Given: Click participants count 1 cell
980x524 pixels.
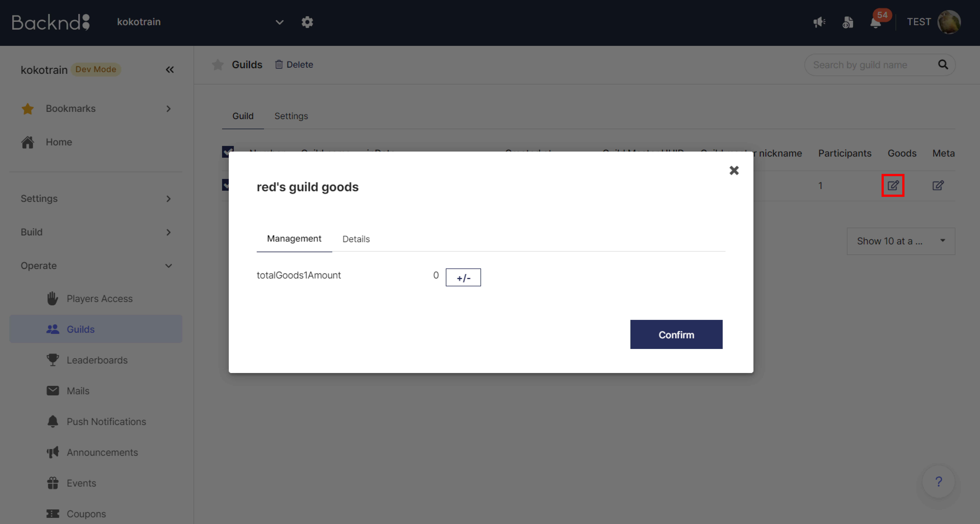Looking at the screenshot, I should 820,186.
